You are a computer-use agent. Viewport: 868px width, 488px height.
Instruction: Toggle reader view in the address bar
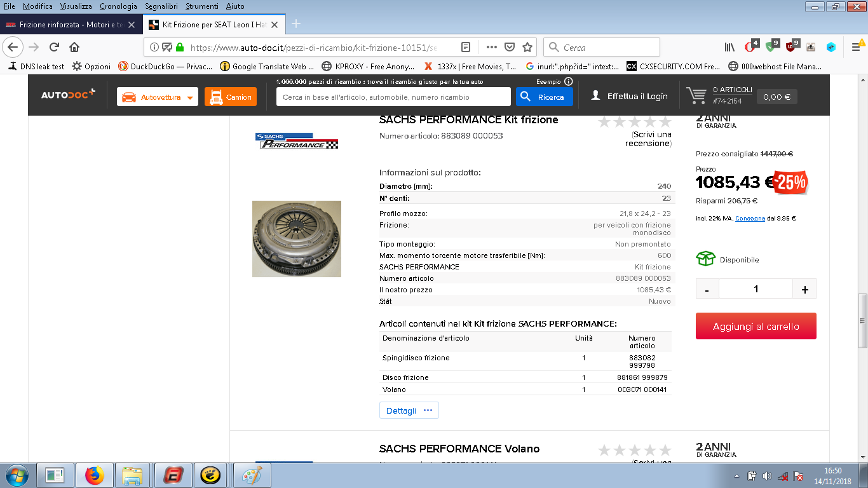click(466, 47)
